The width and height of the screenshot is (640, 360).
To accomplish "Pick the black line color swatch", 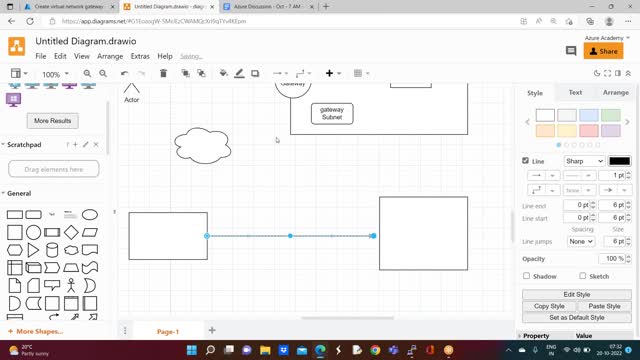I will [x=619, y=161].
